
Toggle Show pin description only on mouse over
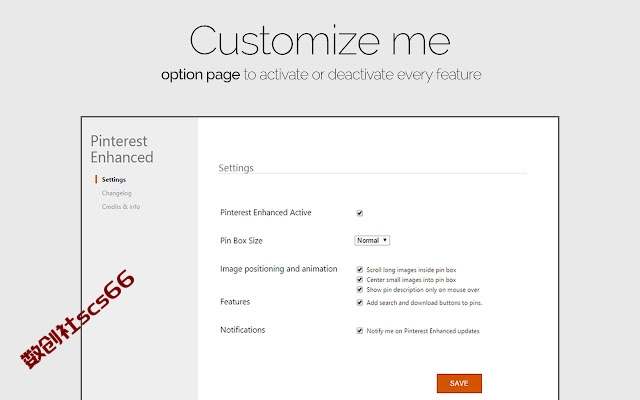click(x=360, y=289)
